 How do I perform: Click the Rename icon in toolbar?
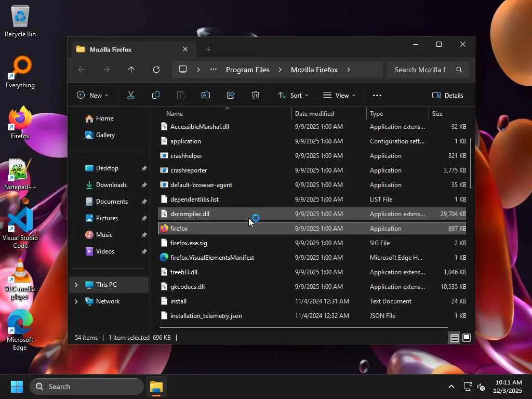tap(206, 96)
